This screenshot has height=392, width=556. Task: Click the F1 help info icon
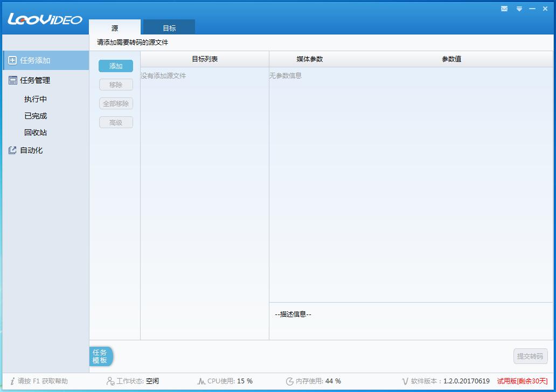click(12, 381)
